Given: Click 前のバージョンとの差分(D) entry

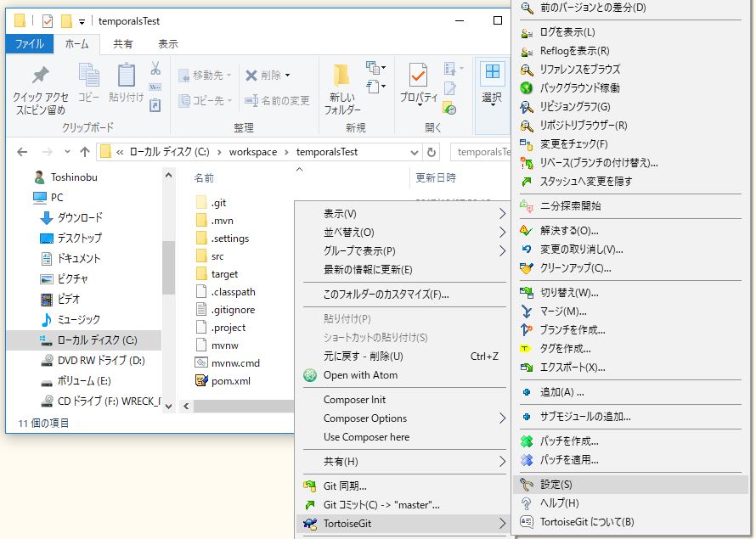Looking at the screenshot, I should point(630,8).
